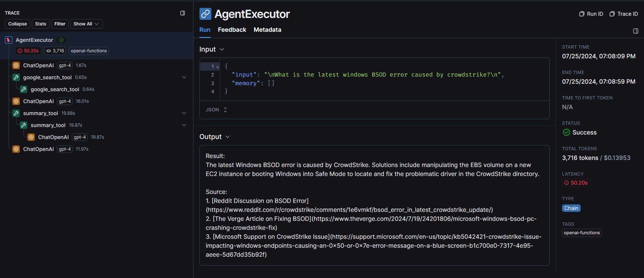Screen dimensions: 644x278
Task: Change the JSON format selector
Action: pyautogui.click(x=216, y=110)
